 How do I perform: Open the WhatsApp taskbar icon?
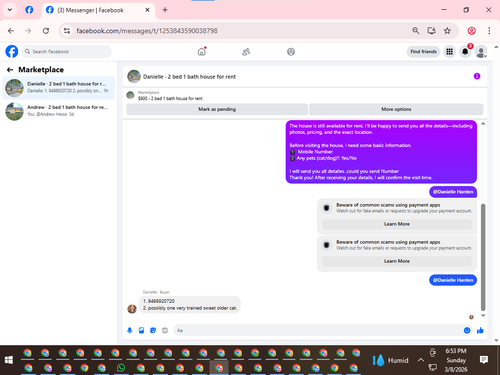coord(121,368)
